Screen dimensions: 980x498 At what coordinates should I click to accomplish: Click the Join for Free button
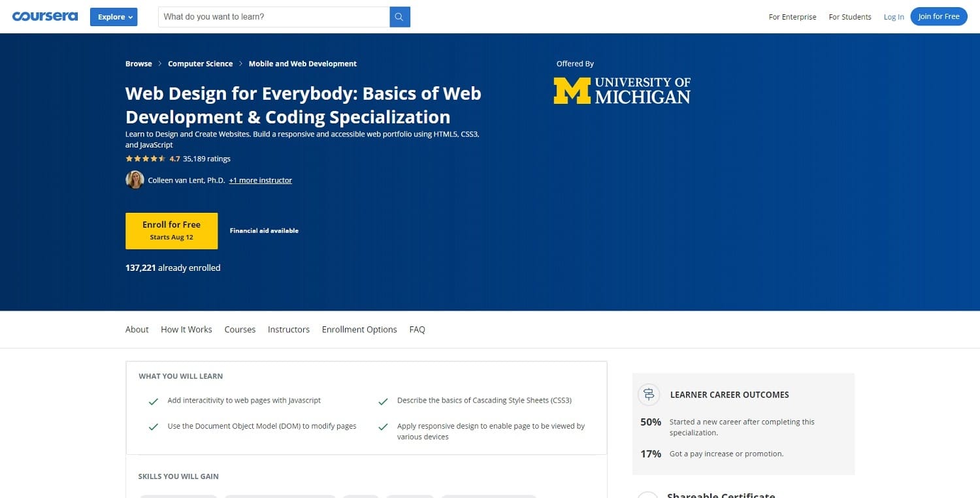click(939, 16)
